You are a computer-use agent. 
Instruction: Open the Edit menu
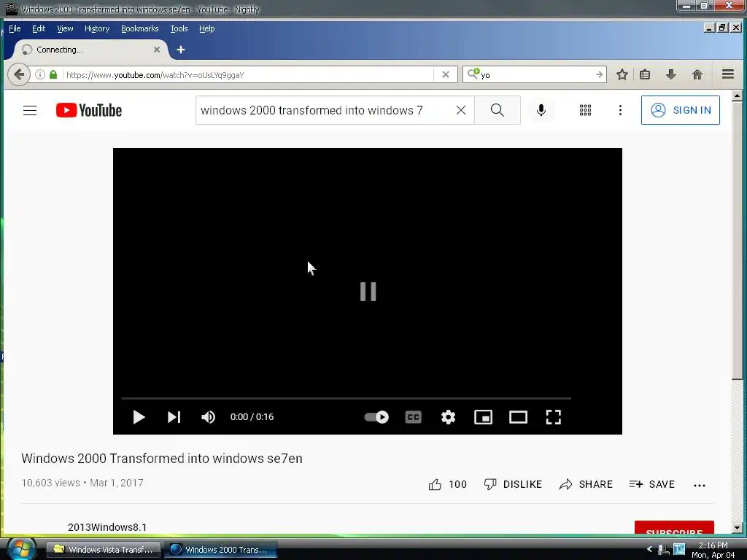click(39, 28)
